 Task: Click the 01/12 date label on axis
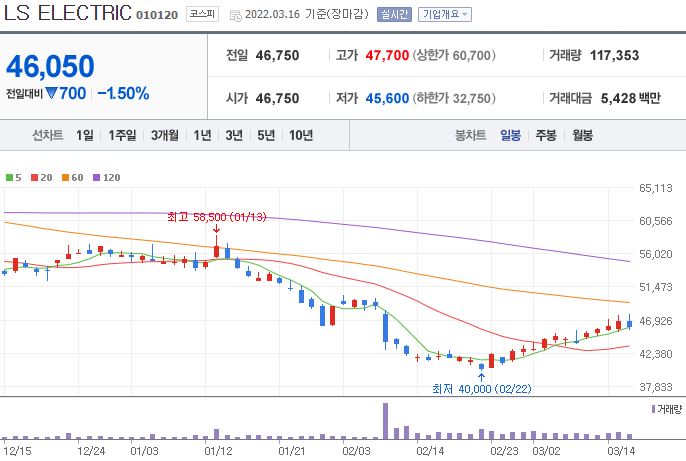218,451
